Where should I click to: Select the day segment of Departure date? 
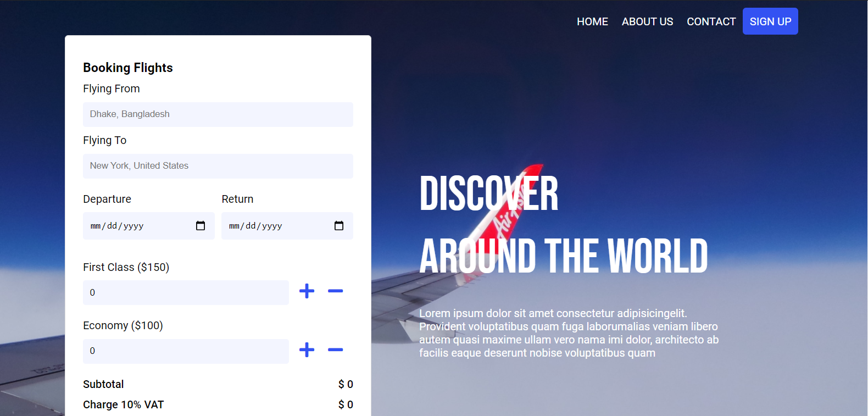(x=112, y=226)
